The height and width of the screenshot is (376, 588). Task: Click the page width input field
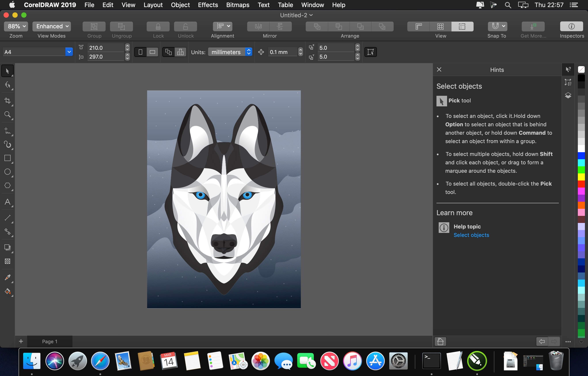tap(106, 48)
